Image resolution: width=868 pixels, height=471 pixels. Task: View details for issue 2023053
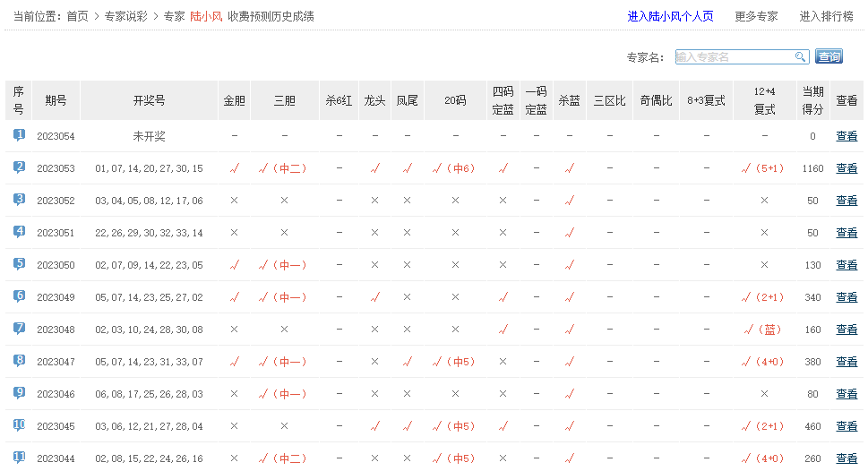pos(846,168)
